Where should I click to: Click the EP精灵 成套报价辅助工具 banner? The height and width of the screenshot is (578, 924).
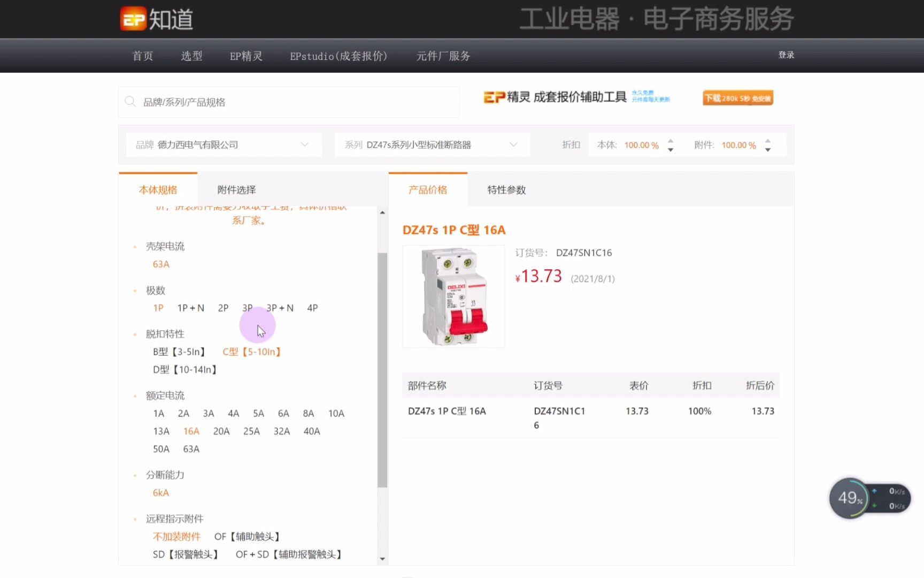(x=576, y=97)
